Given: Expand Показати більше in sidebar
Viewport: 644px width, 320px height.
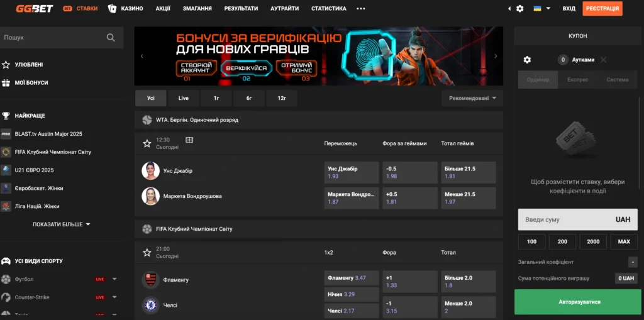Looking at the screenshot, I should 62,224.
